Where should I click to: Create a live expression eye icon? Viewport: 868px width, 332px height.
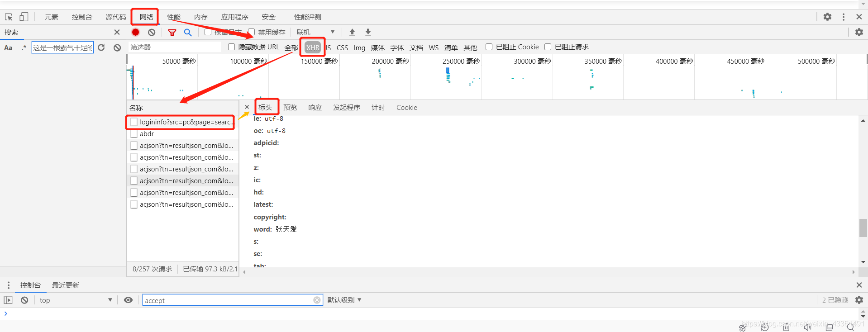[129, 300]
